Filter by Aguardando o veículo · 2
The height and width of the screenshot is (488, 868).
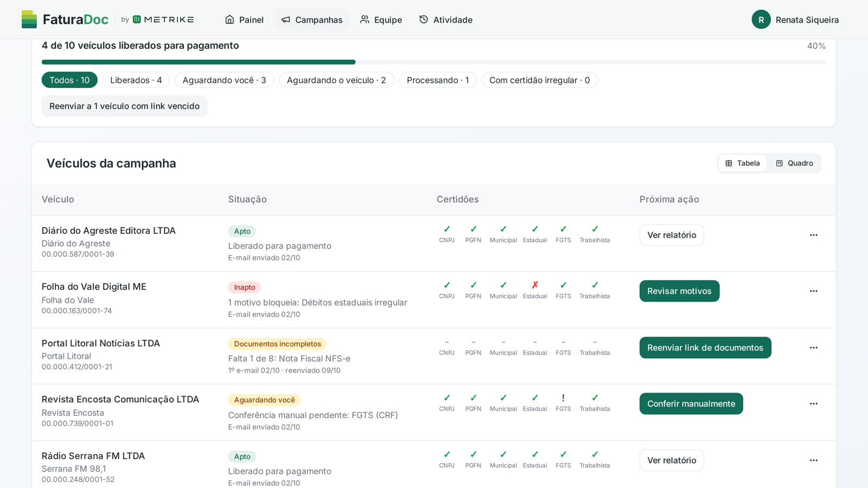[336, 80]
